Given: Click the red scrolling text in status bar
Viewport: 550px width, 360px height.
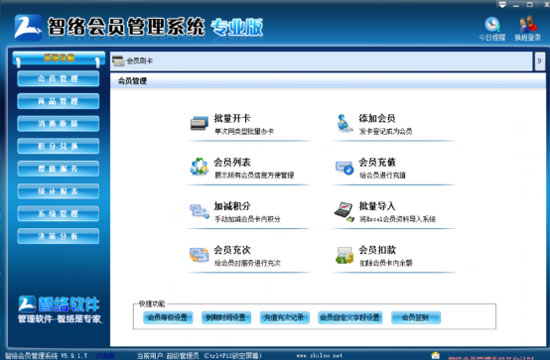Looking at the screenshot, I should (x=491, y=358).
